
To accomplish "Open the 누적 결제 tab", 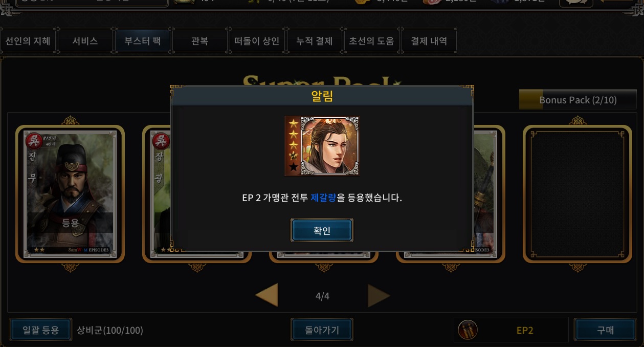I will tap(314, 41).
